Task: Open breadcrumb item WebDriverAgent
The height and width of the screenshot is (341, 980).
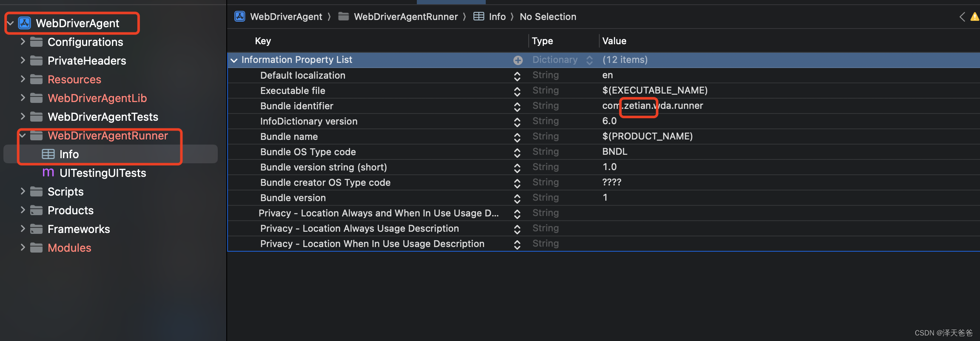Action: pyautogui.click(x=286, y=17)
